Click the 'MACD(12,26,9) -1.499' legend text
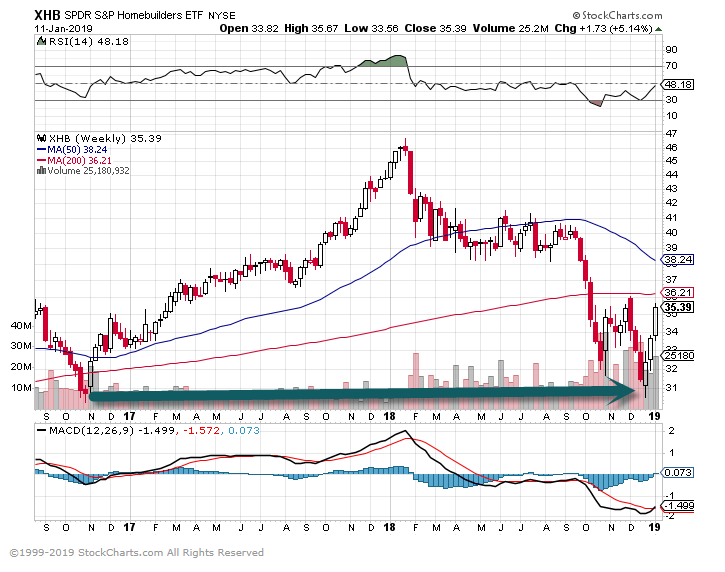Image resolution: width=725 pixels, height=572 pixels. coord(112,431)
